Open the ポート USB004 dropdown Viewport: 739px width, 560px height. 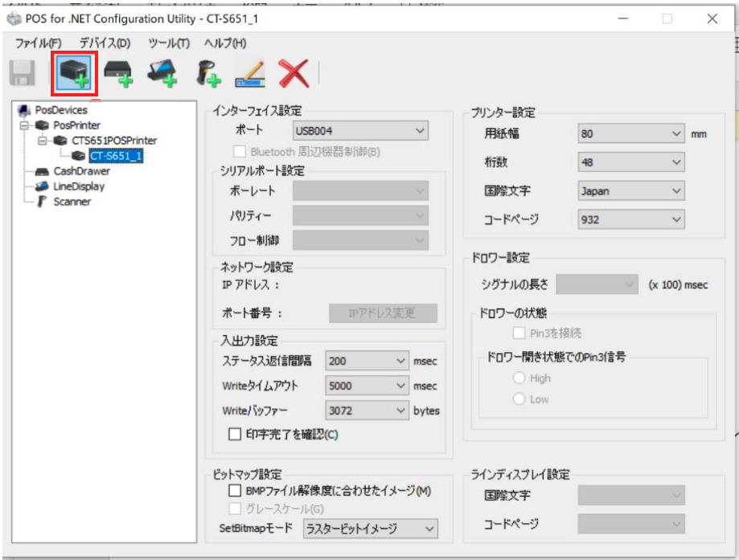(360, 131)
